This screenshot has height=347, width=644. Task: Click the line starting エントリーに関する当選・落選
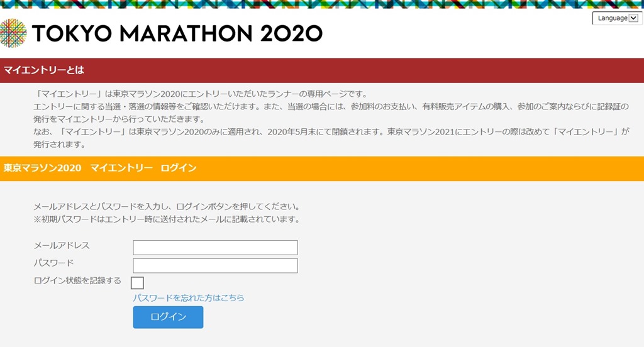click(x=331, y=107)
